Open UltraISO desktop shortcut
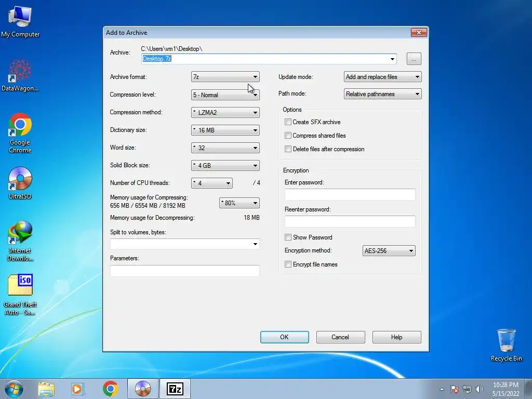This screenshot has height=399, width=532. pos(20,183)
